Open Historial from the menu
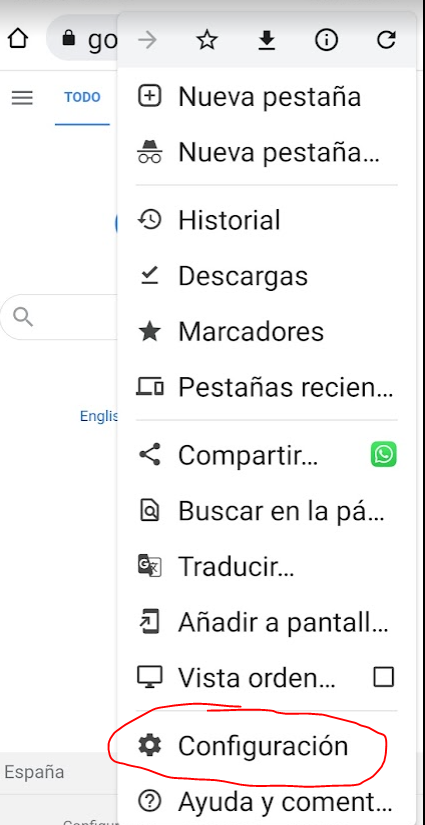The width and height of the screenshot is (425, 825). [267, 220]
